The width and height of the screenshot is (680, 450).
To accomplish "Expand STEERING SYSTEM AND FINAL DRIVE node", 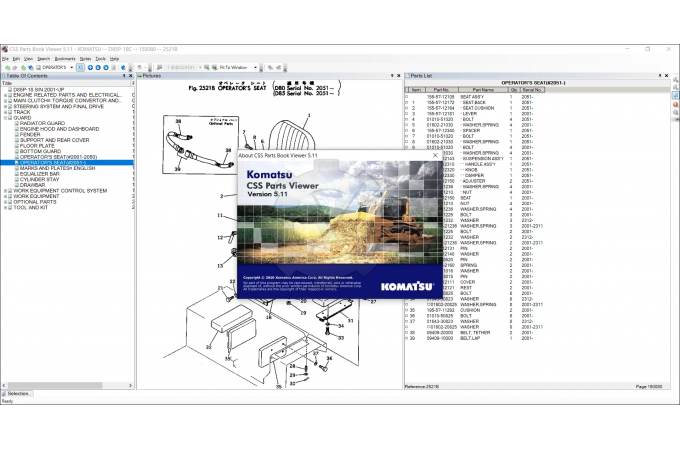I will pyautogui.click(x=6, y=106).
